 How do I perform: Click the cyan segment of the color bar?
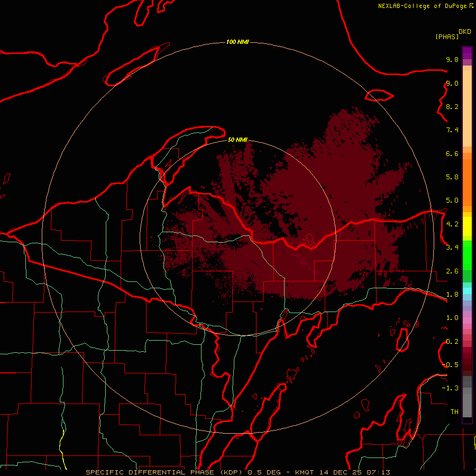(x=467, y=291)
